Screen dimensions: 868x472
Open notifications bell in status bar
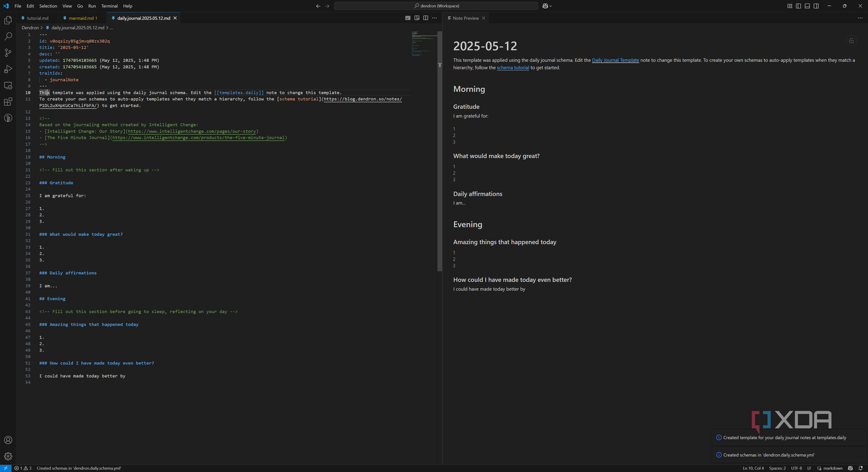tap(860, 468)
